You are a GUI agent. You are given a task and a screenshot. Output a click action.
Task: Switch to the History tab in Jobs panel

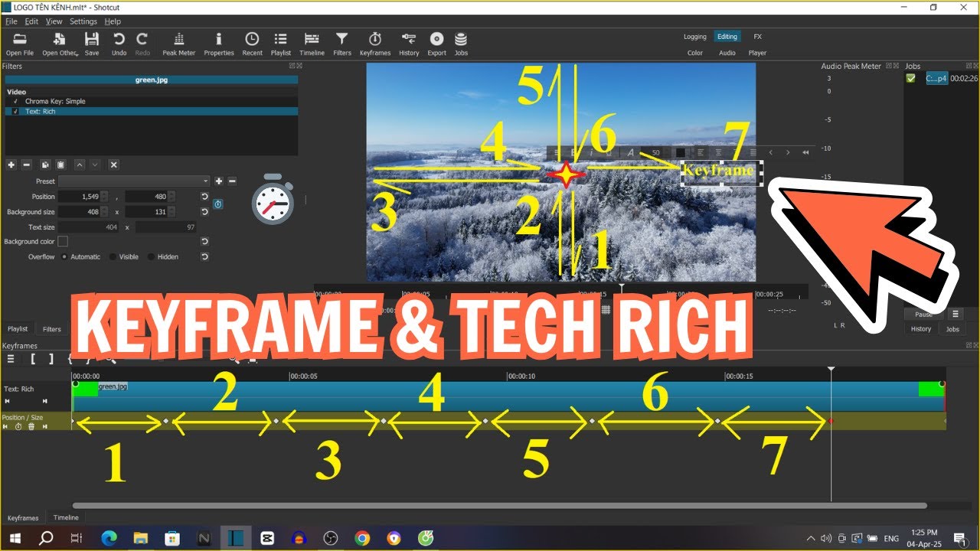tap(921, 329)
